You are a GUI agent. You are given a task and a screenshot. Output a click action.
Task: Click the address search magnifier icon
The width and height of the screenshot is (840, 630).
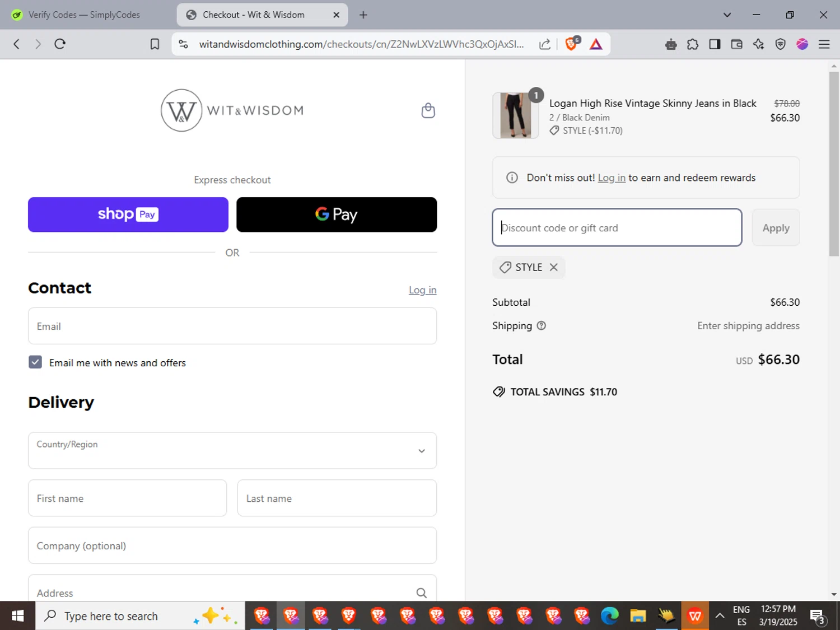coord(421,592)
